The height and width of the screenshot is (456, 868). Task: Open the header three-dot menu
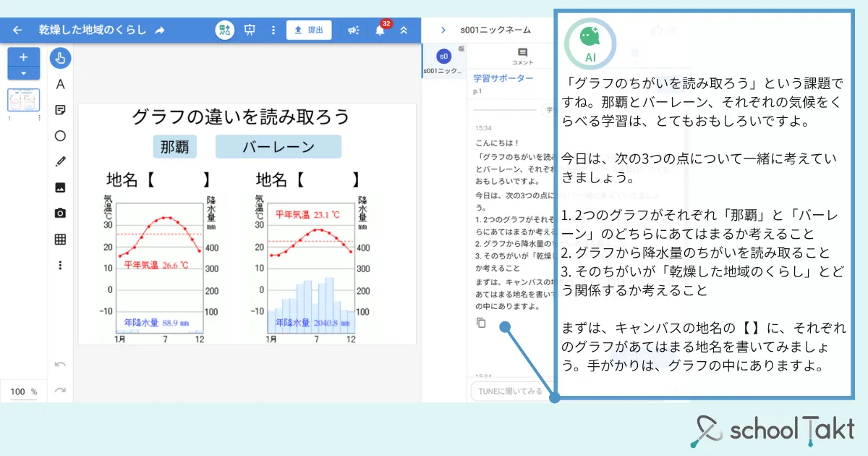click(273, 30)
